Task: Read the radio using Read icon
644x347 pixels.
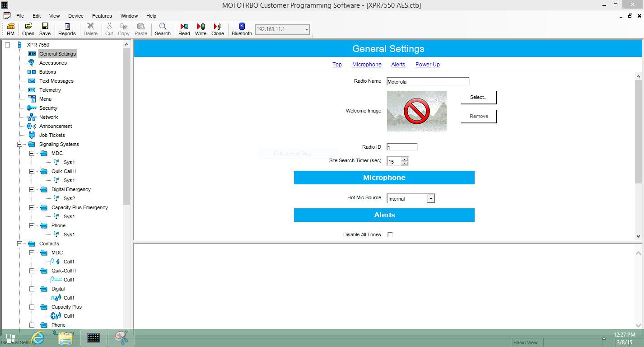Action: click(x=184, y=29)
